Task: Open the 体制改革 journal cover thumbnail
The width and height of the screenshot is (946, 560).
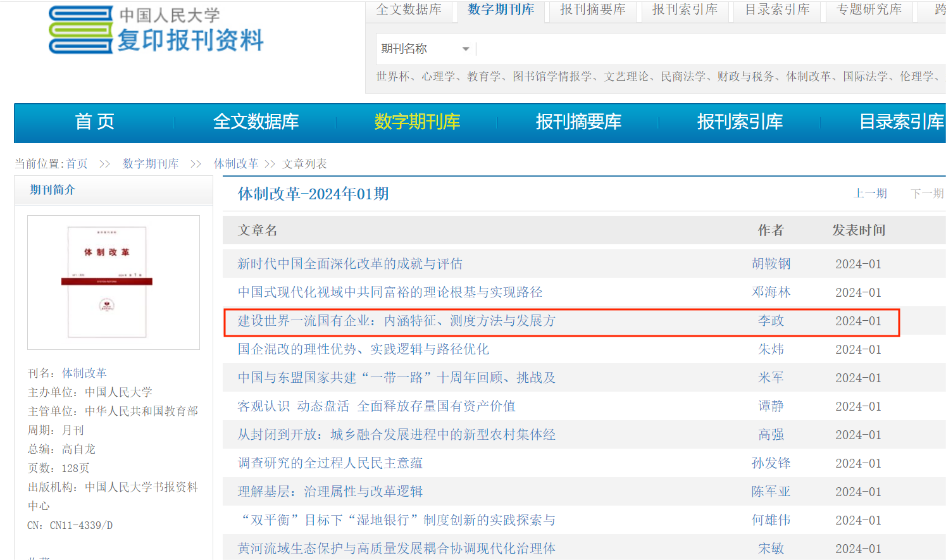Action: [x=113, y=282]
